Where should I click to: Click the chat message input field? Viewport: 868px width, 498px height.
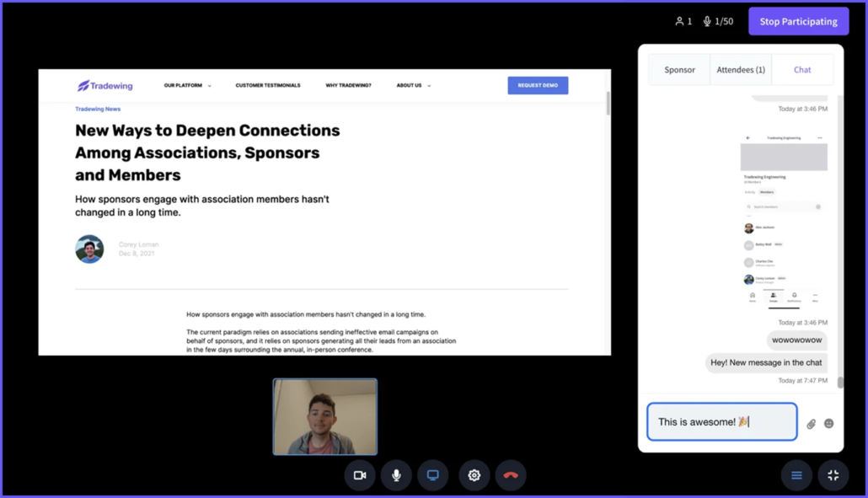(722, 421)
